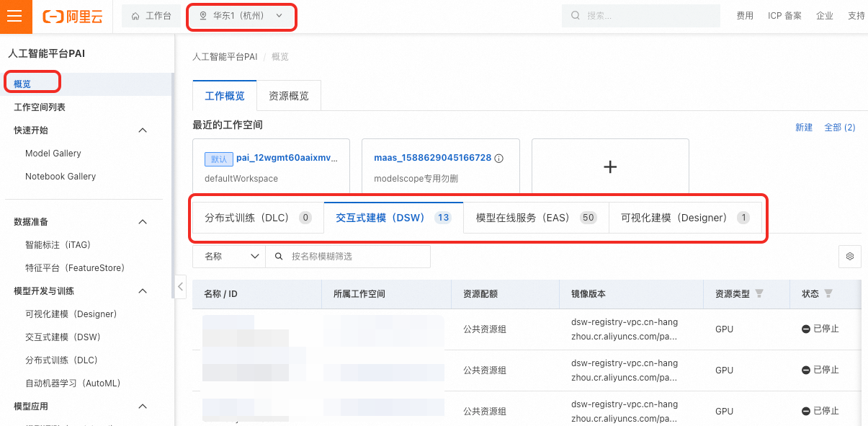Collapse the 模型应用 section
Image resolution: width=868 pixels, height=426 pixels.
(x=143, y=407)
